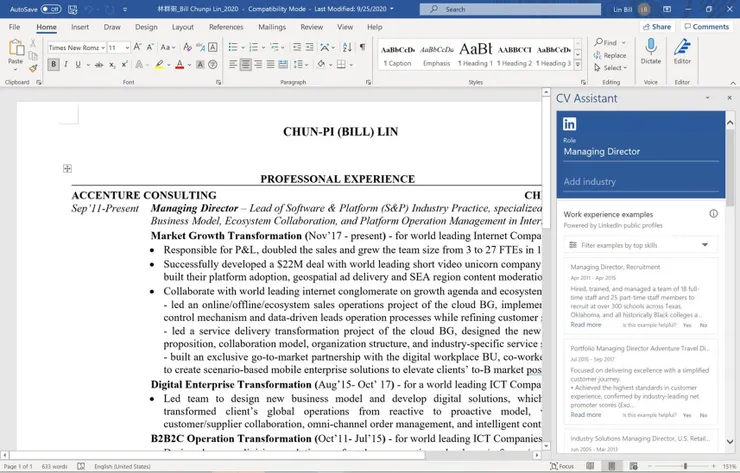The height and width of the screenshot is (473, 740).
Task: Clear all formatting icon
Action: click(x=187, y=47)
